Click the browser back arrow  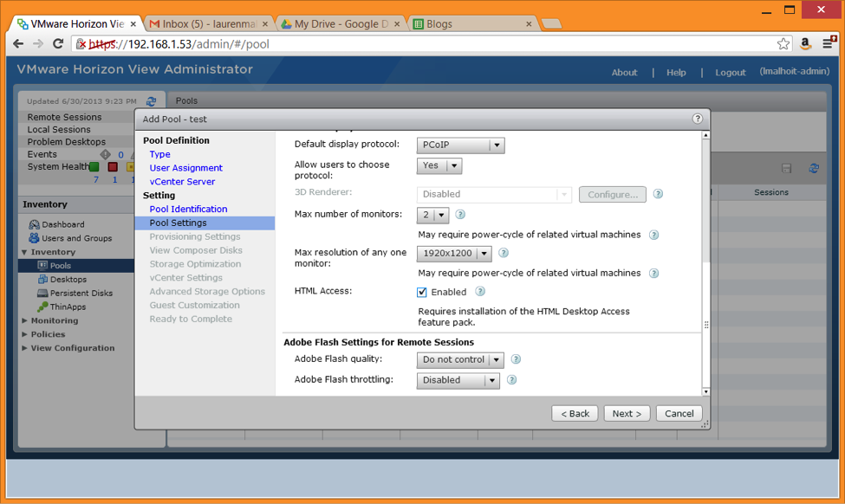point(18,44)
